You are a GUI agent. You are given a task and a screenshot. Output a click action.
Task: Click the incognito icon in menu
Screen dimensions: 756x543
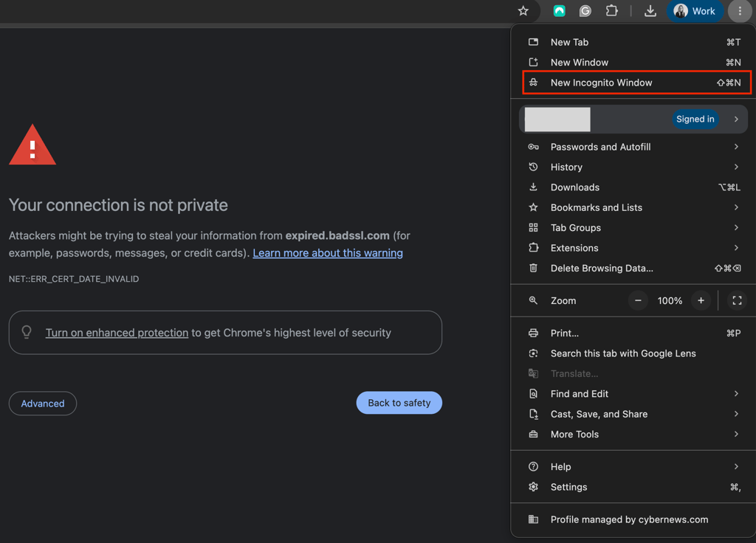[533, 83]
